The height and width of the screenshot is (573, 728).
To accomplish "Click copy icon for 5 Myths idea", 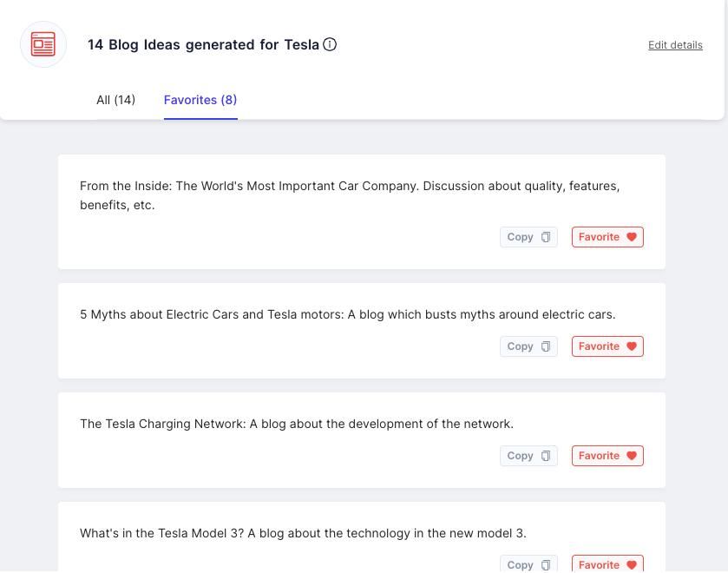I will click(x=546, y=346).
